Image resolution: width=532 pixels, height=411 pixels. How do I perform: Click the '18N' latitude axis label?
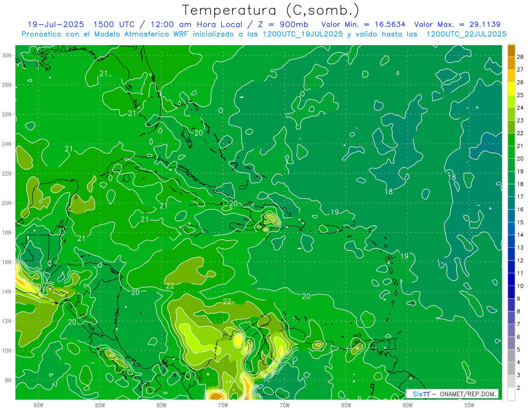point(7,232)
